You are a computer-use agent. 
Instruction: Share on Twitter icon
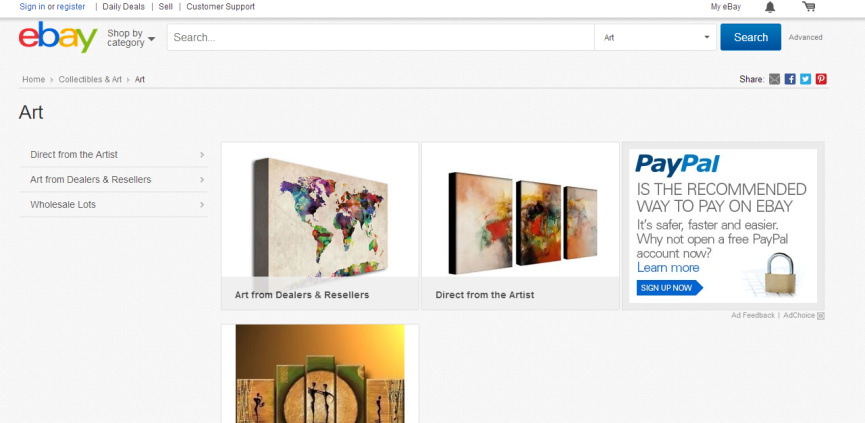805,79
